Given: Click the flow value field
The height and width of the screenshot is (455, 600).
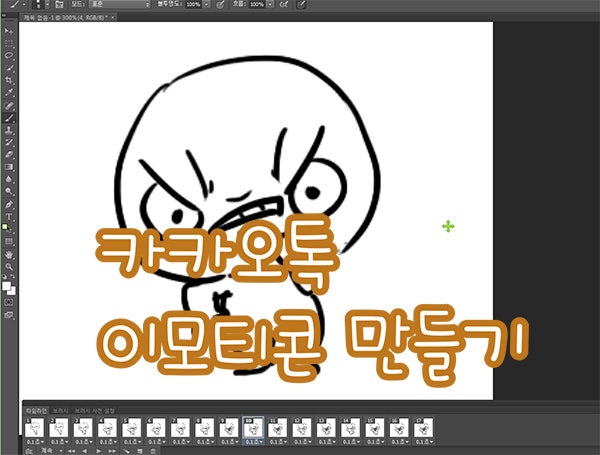Looking at the screenshot, I should [258, 5].
